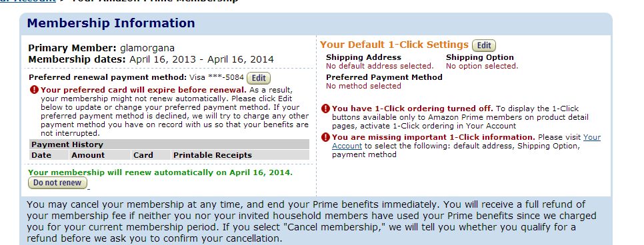Click the Payment History table title bar
644x245 pixels.
pyautogui.click(x=169, y=144)
